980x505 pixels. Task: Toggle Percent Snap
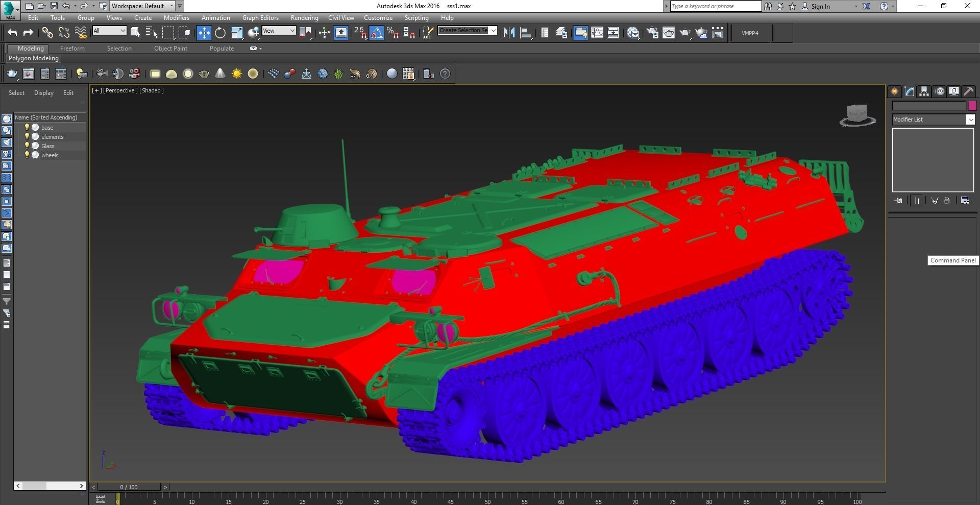[x=393, y=33]
